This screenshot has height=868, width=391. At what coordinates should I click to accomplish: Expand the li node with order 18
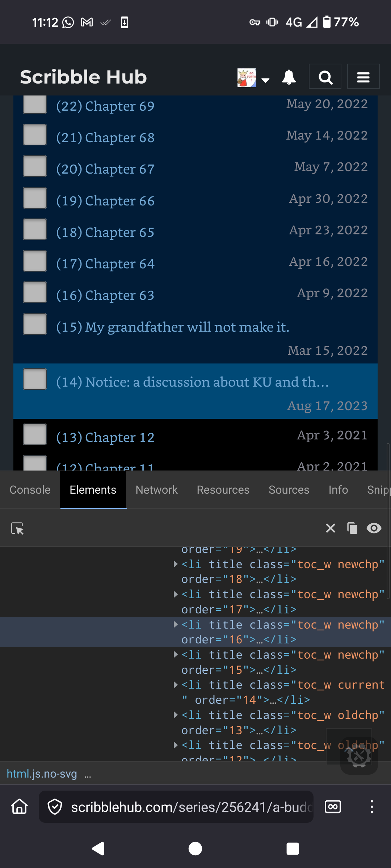(x=176, y=564)
